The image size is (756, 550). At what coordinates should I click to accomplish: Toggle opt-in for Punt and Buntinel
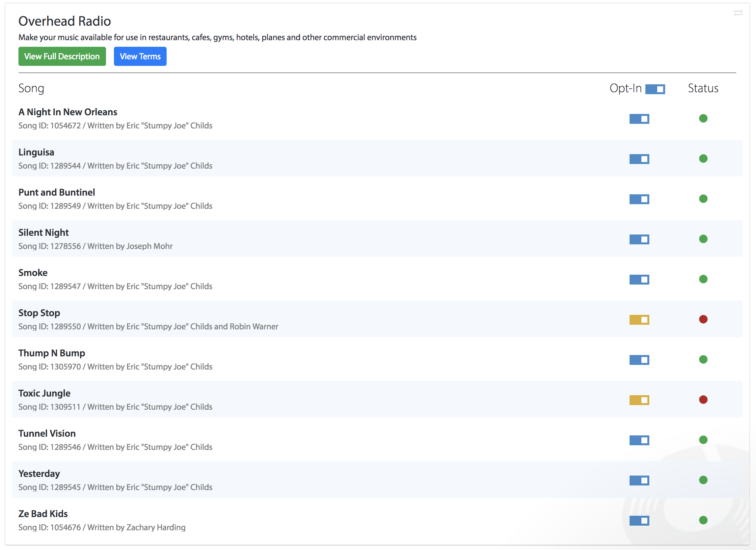pos(639,199)
